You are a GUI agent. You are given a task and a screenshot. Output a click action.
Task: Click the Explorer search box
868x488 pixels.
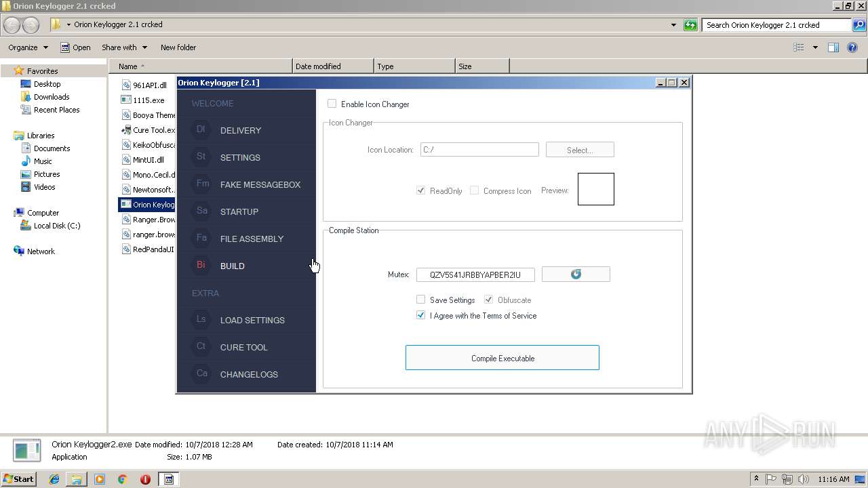click(x=776, y=25)
